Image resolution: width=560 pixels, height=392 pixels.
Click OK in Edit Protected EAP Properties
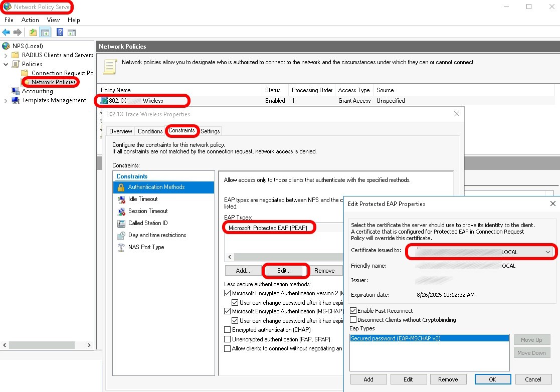coord(492,379)
